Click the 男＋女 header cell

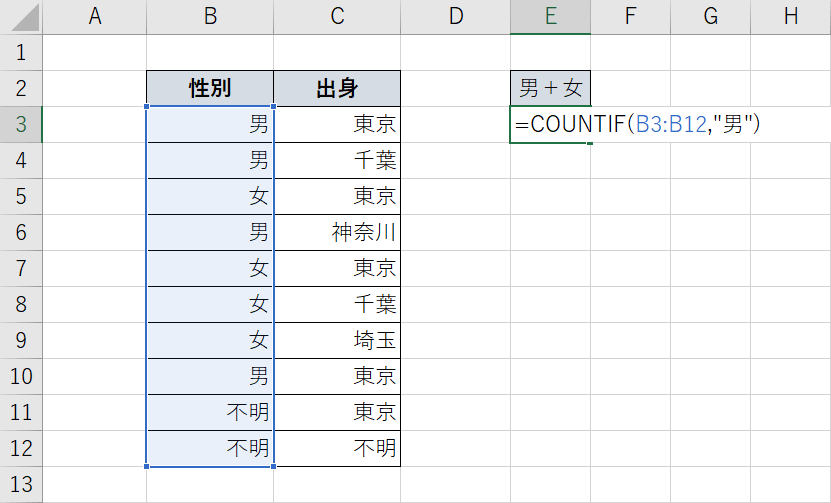[551, 89]
